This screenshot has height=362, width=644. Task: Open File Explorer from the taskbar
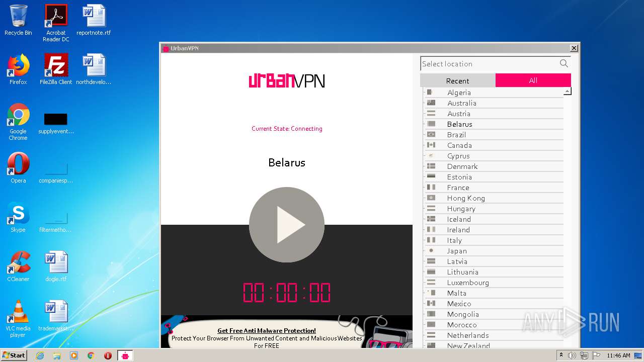pos(57,355)
